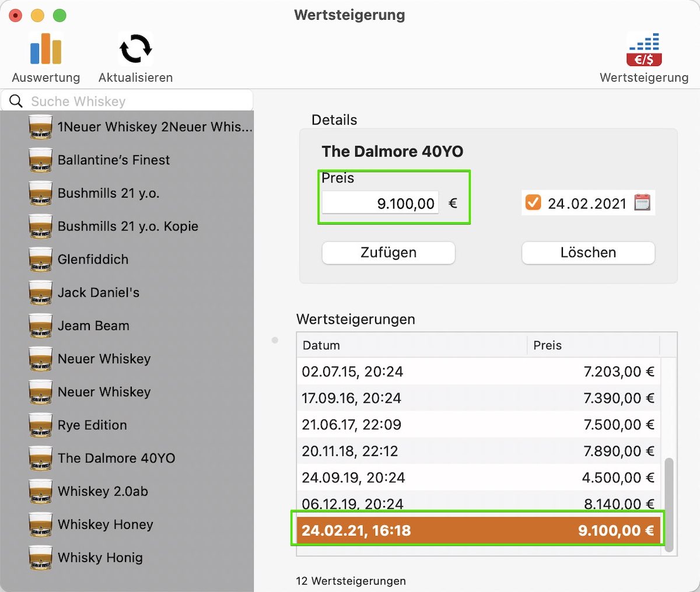Image resolution: width=700 pixels, height=592 pixels.
Task: Select Rye Edition in the list
Action: [x=127, y=425]
